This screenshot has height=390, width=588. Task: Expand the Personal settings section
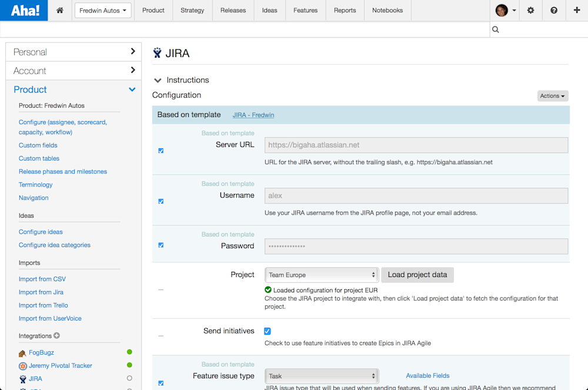(73, 52)
